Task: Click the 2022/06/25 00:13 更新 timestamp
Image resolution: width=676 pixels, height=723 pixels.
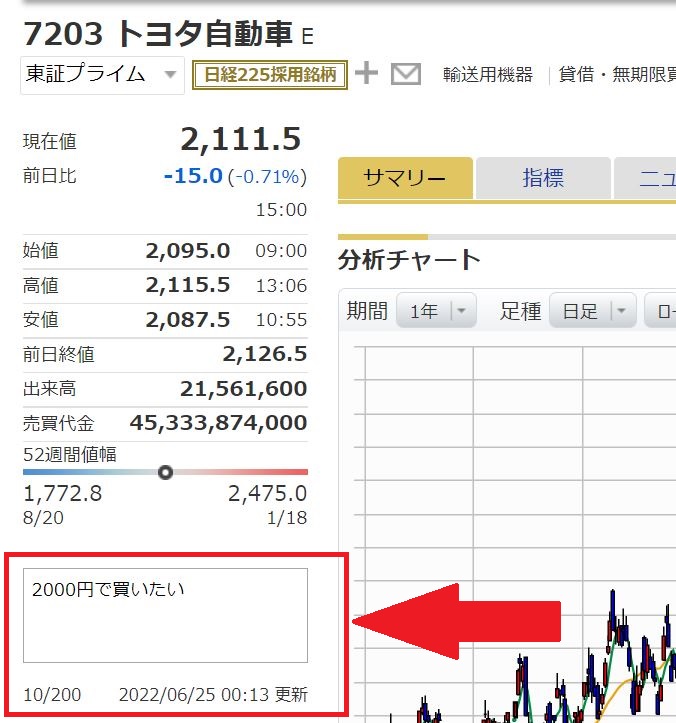Action: point(213,695)
